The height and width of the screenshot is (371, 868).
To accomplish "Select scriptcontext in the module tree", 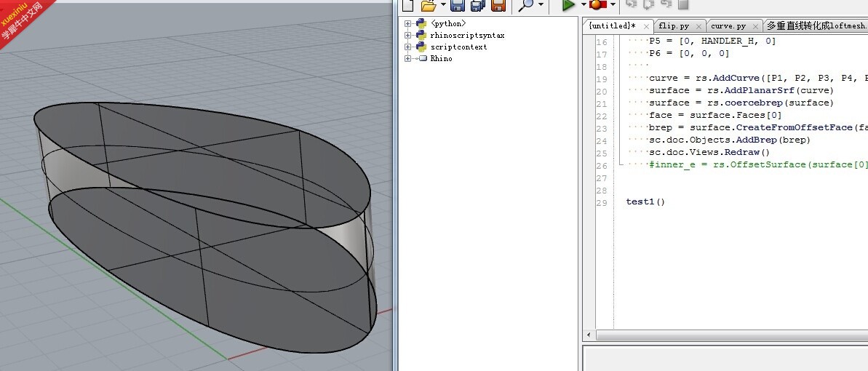I will point(459,47).
